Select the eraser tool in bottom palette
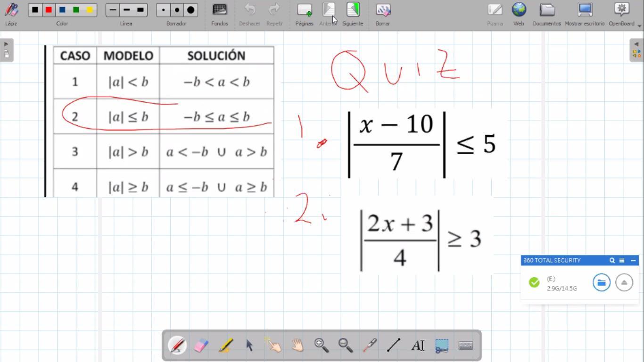The image size is (644, 362). [201, 346]
